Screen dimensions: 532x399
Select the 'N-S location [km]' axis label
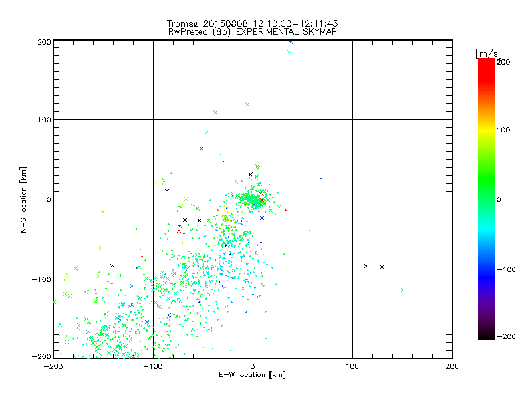[23, 199]
